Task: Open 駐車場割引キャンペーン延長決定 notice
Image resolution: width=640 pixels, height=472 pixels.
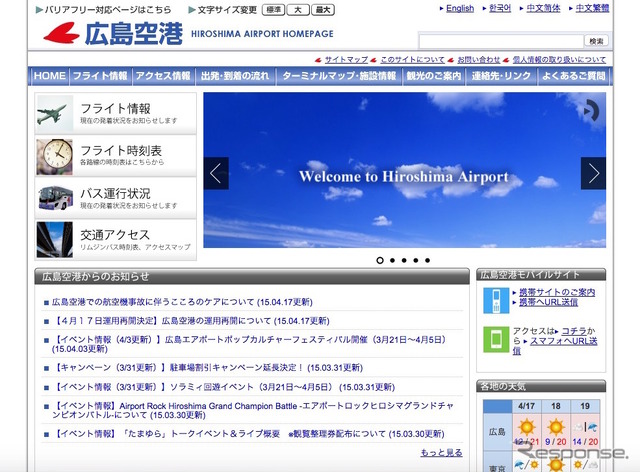Action: click(208, 367)
